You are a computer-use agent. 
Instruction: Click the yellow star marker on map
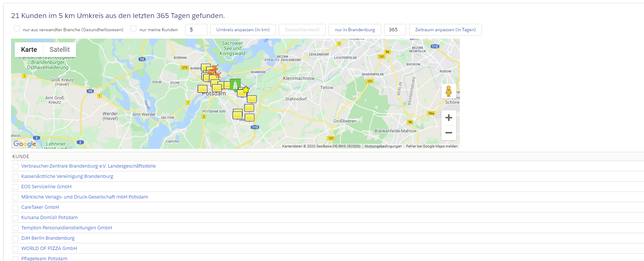[246, 89]
